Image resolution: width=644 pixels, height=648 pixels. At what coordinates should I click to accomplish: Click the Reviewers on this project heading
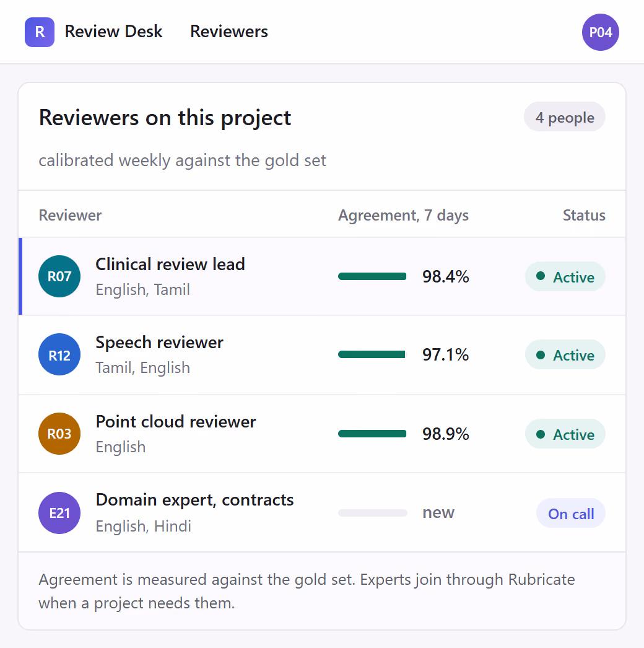point(165,118)
